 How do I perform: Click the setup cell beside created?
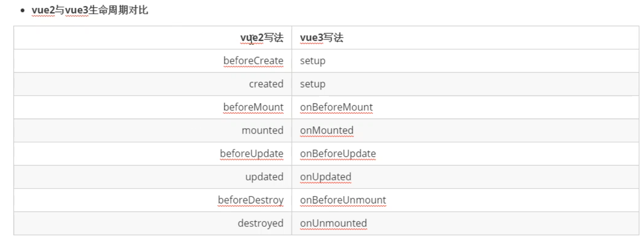313,84
